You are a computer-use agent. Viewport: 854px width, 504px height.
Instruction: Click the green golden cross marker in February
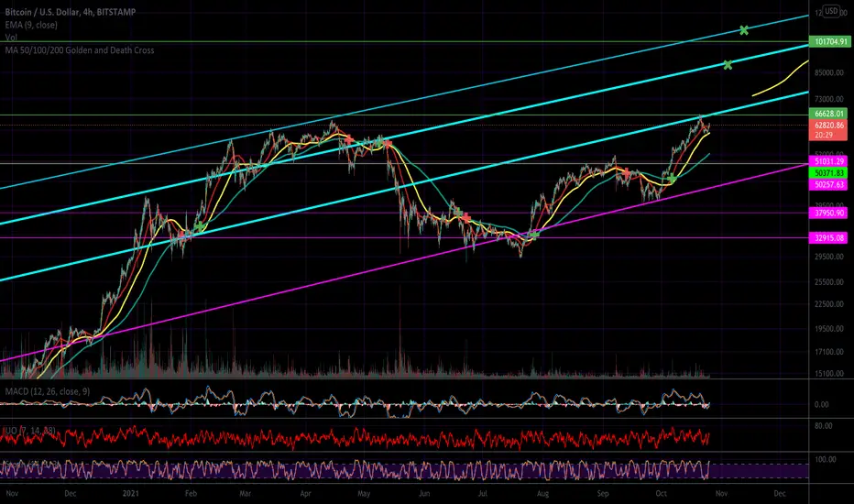[201, 225]
